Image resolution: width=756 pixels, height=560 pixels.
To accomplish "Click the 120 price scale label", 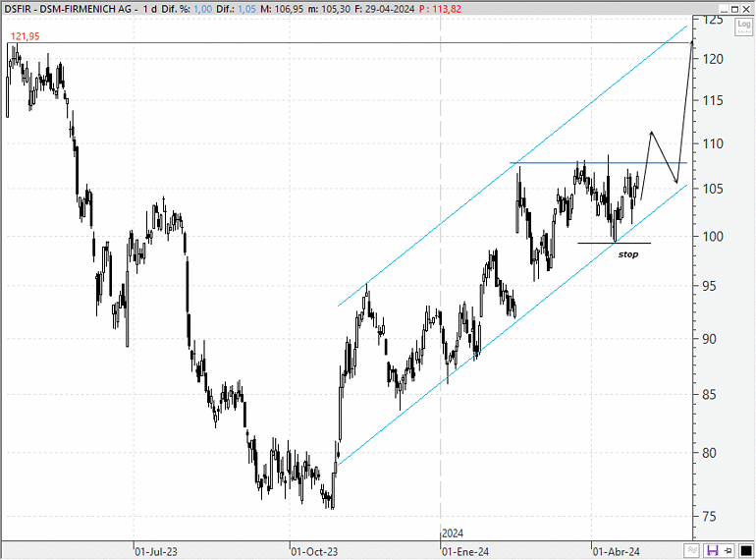I will 713,59.
